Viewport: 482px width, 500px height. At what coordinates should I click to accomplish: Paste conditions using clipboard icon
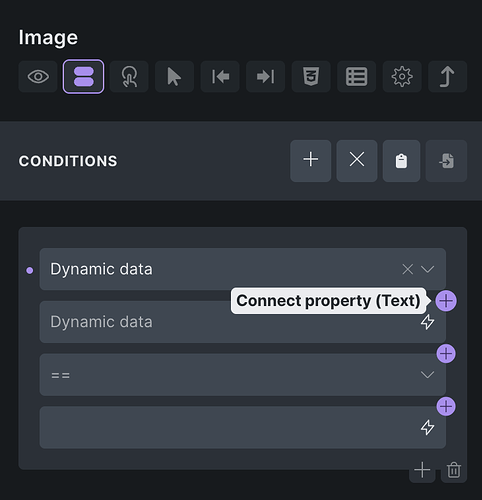(401, 161)
